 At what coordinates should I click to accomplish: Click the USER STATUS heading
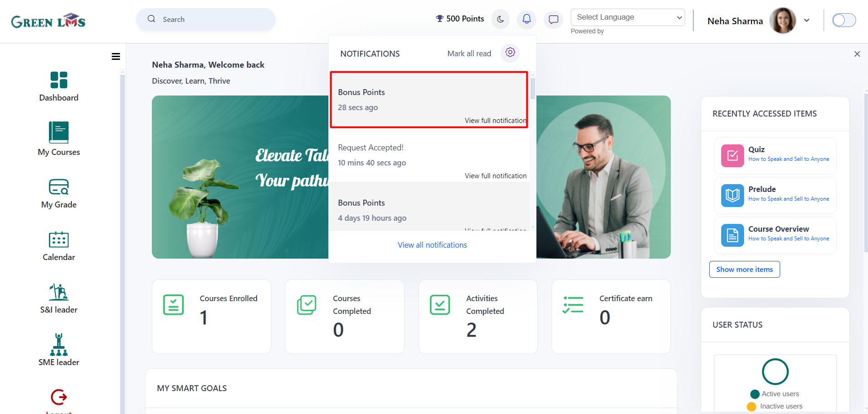[738, 325]
